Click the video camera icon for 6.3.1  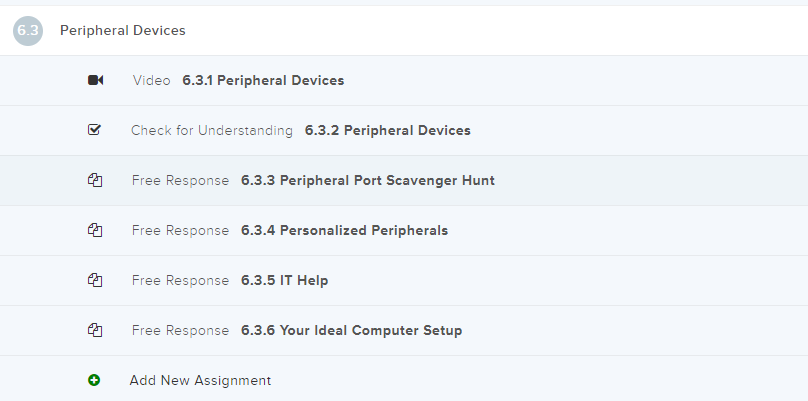click(95, 80)
